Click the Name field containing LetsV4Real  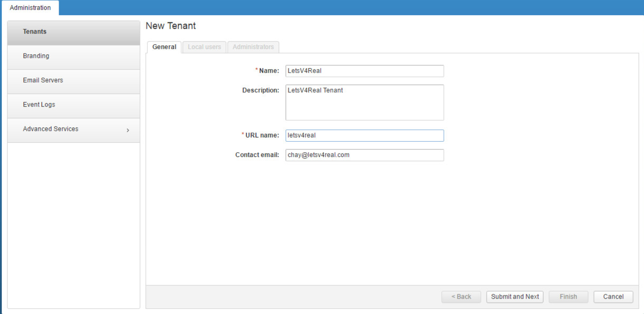365,71
